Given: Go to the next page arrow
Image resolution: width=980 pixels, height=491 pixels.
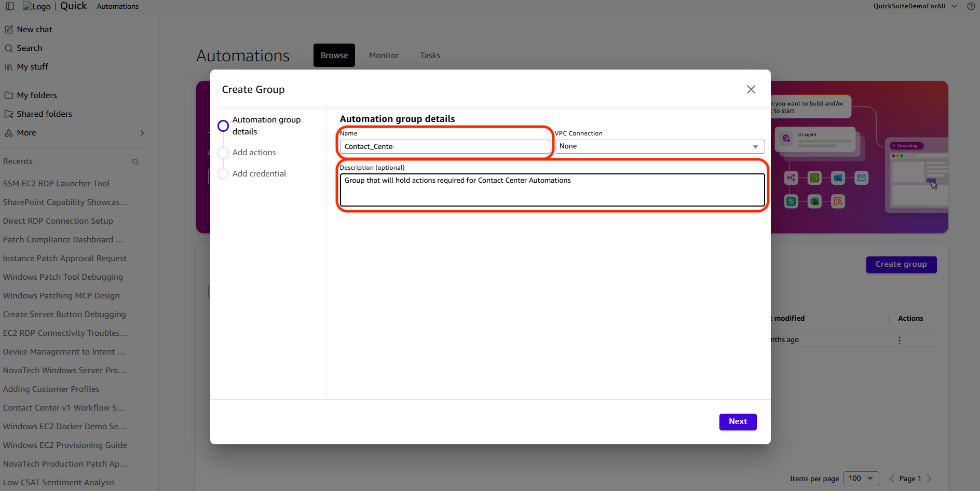Looking at the screenshot, I should pyautogui.click(x=929, y=479).
